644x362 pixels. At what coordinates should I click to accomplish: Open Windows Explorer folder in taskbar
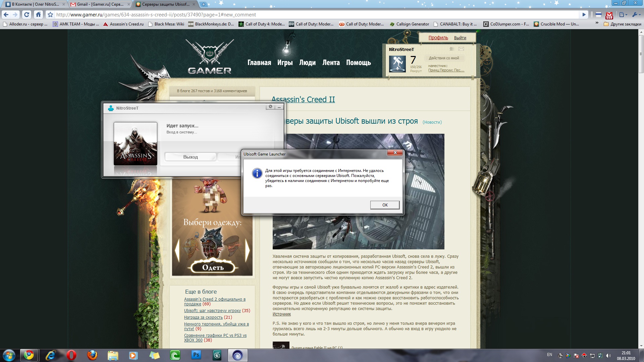click(113, 355)
